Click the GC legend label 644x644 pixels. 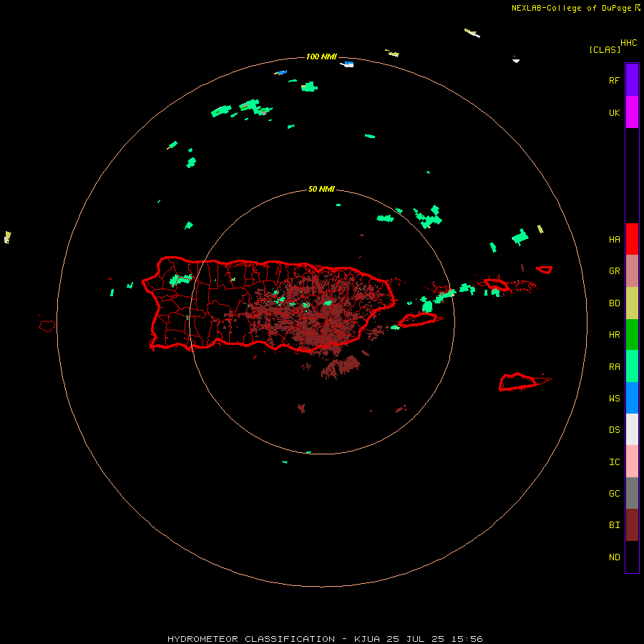click(x=615, y=494)
